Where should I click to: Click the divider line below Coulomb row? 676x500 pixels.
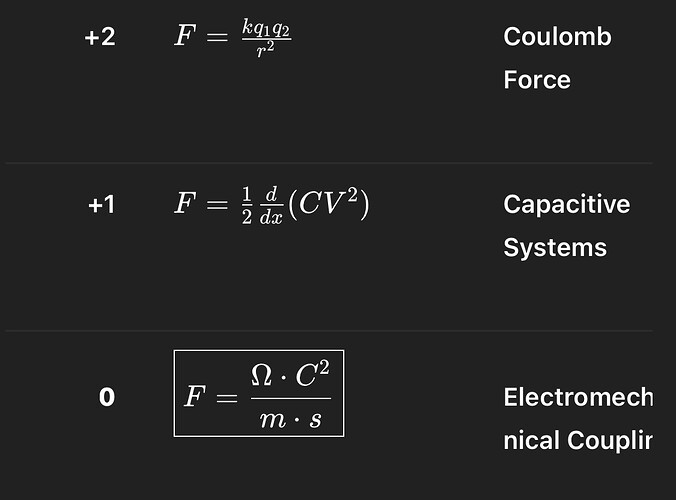pyautogui.click(x=329, y=163)
